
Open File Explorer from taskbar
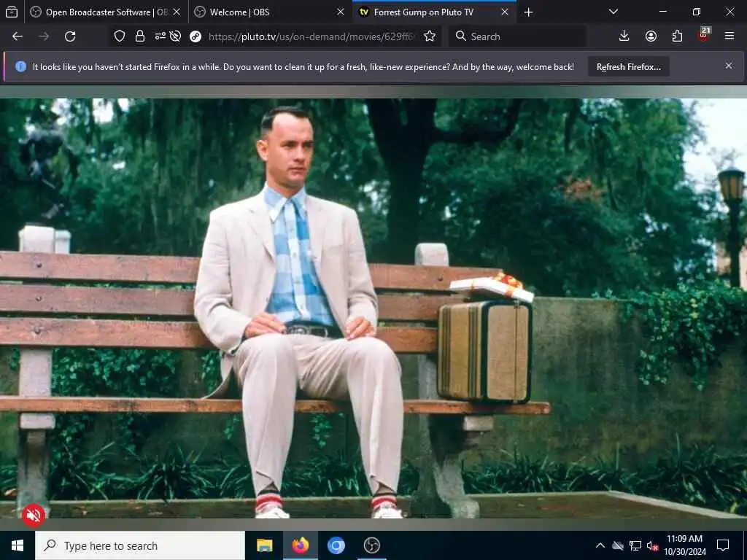[x=264, y=545]
